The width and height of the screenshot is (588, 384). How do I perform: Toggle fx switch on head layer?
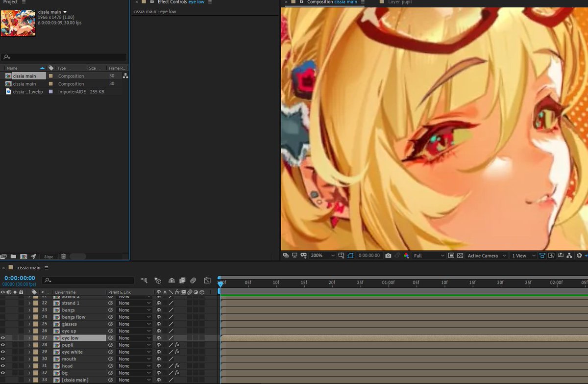177,366
